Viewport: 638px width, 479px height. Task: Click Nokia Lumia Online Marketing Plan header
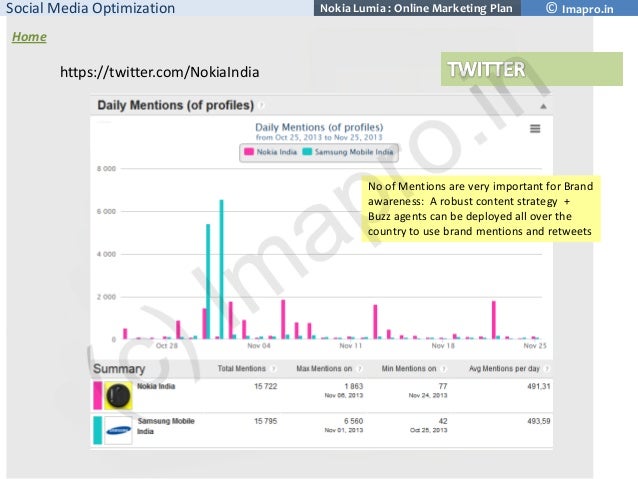click(416, 8)
